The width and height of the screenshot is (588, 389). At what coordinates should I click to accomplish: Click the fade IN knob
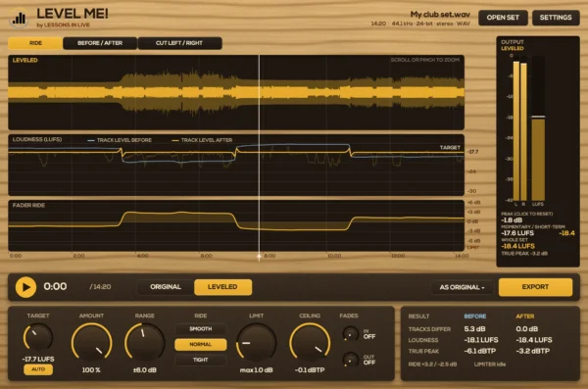tap(350, 334)
